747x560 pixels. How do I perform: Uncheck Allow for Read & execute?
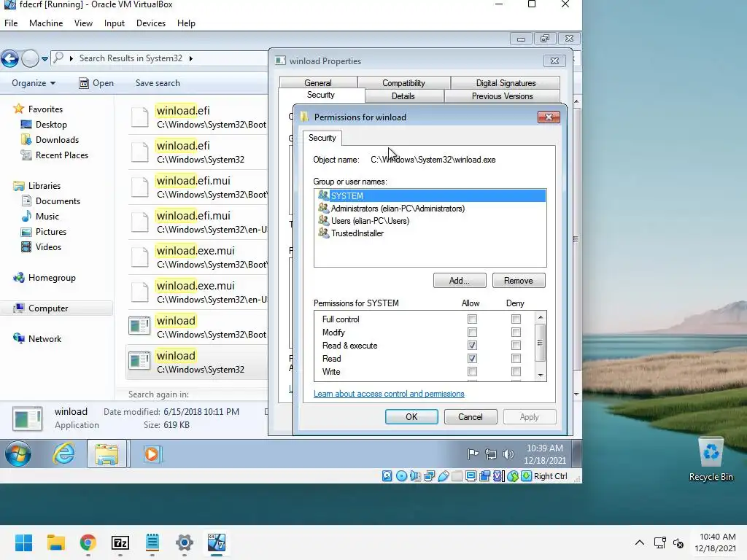coord(472,345)
